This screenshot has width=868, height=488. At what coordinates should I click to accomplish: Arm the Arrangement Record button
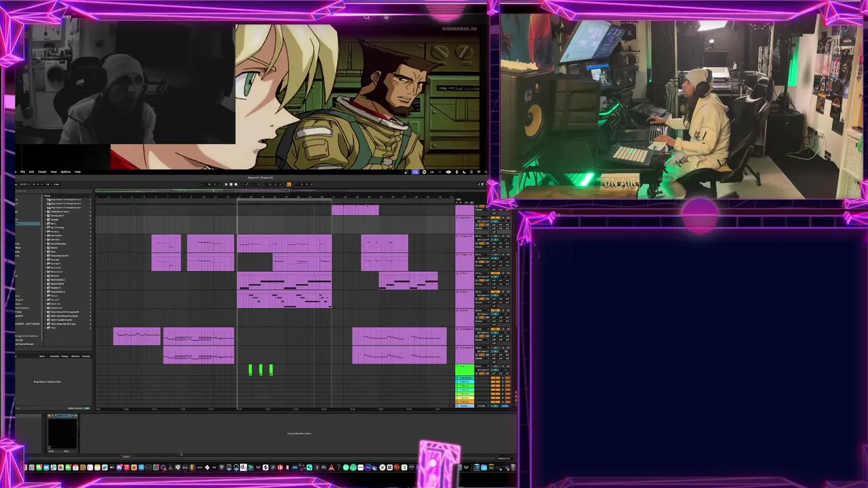point(236,184)
